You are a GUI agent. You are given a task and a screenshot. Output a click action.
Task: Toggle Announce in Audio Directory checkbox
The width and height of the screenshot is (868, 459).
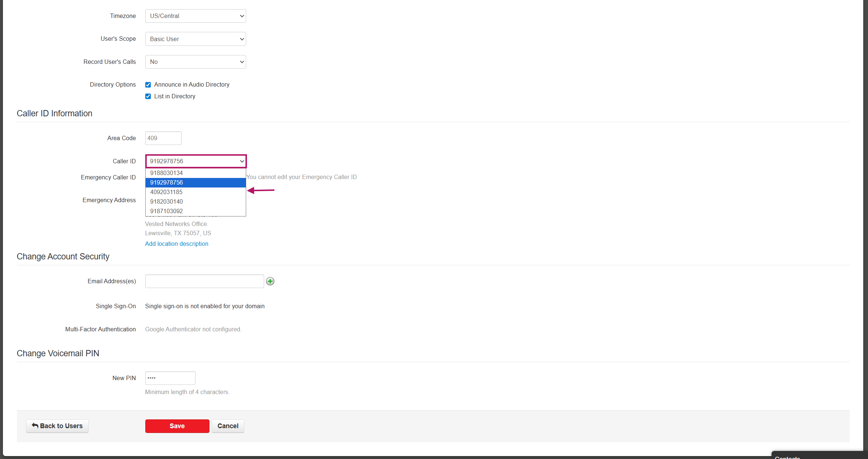[148, 85]
